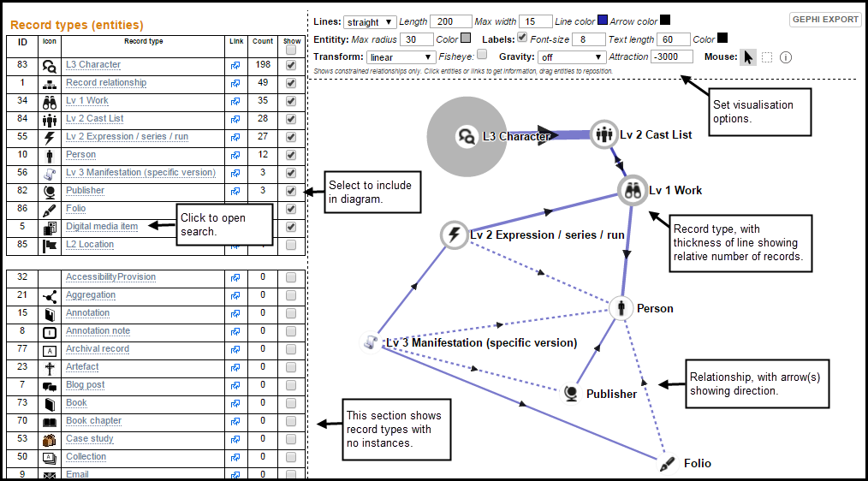868x481 pixels.
Task: Click the Book icon in table
Action: pyautogui.click(x=50, y=403)
